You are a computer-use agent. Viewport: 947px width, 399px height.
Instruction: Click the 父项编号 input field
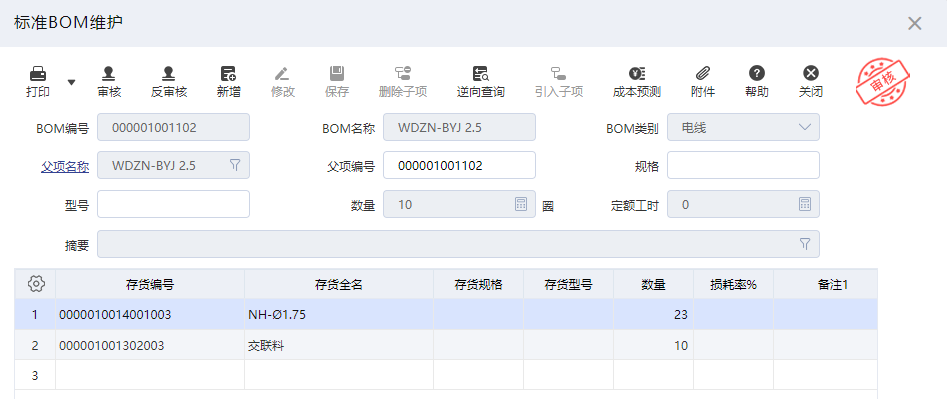tap(460, 165)
